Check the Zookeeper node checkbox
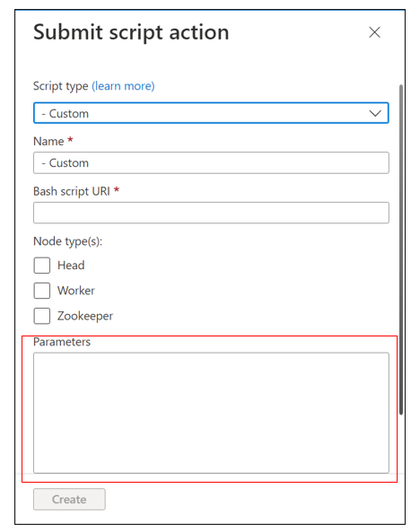This screenshot has height=532, width=420. pyautogui.click(x=42, y=316)
